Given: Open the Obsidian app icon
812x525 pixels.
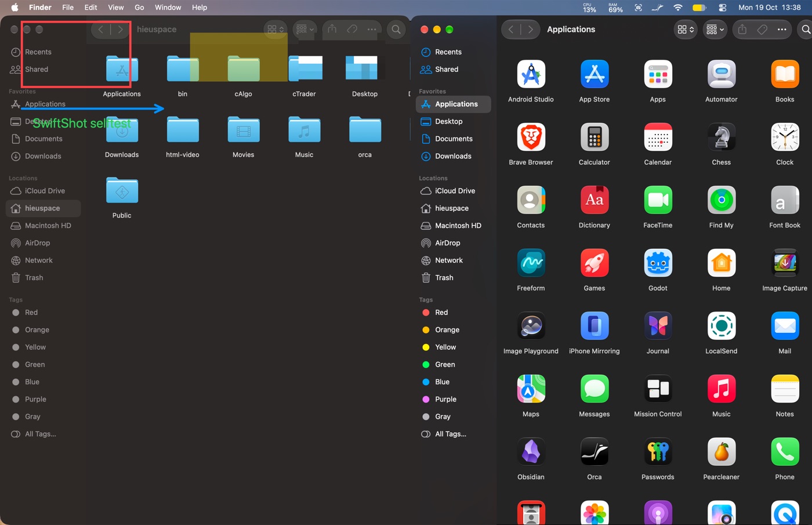Looking at the screenshot, I should click(x=531, y=452).
